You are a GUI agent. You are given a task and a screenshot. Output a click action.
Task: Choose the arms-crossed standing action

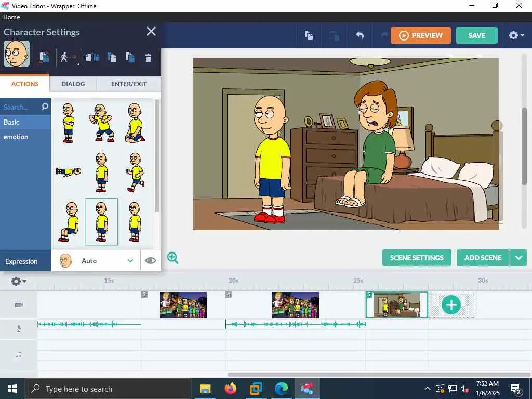[x=68, y=123]
